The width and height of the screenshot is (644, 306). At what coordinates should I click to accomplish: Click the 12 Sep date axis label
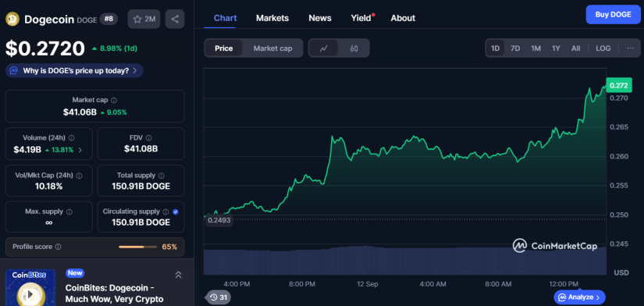pyautogui.click(x=367, y=284)
